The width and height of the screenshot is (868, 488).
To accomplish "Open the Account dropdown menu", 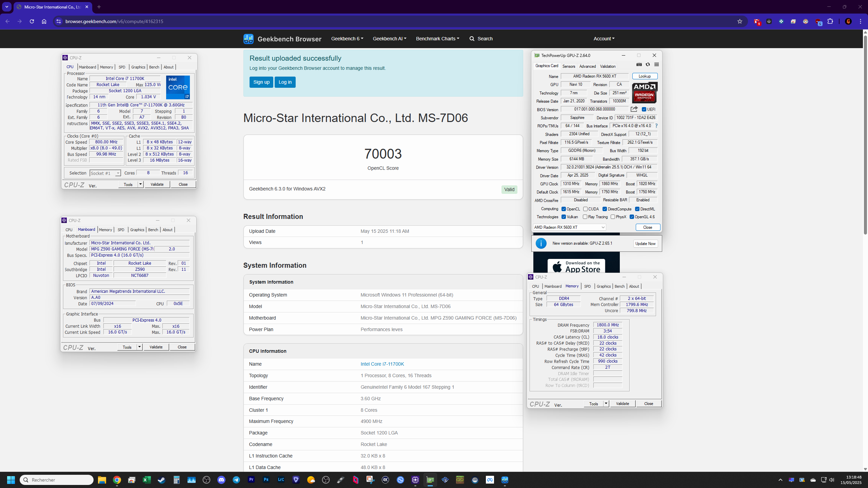I will coord(604,39).
